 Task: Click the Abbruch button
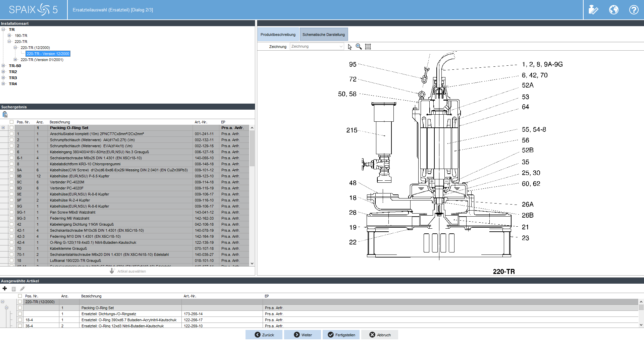[380, 335]
